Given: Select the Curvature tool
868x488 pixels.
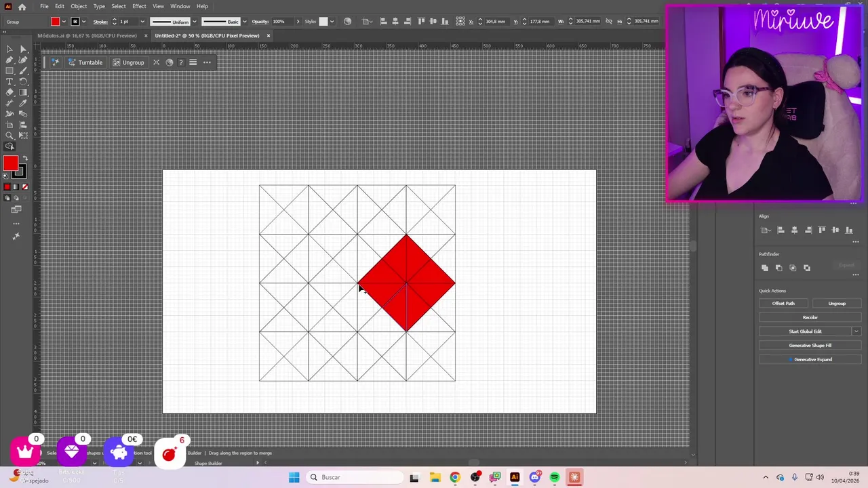Looking at the screenshot, I should (23, 60).
